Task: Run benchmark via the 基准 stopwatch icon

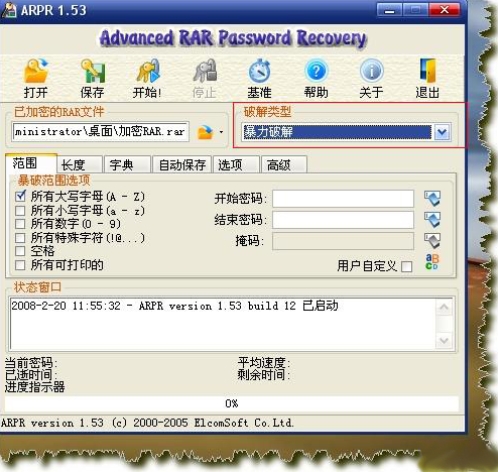Action: pos(260,71)
